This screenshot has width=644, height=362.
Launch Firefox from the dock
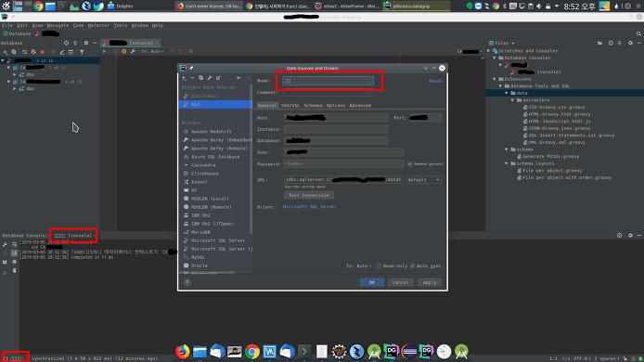[x=183, y=352]
